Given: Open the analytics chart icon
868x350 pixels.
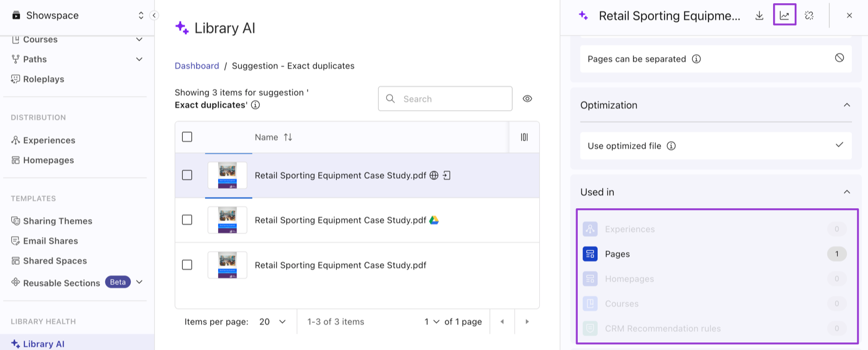Looking at the screenshot, I should click(784, 16).
